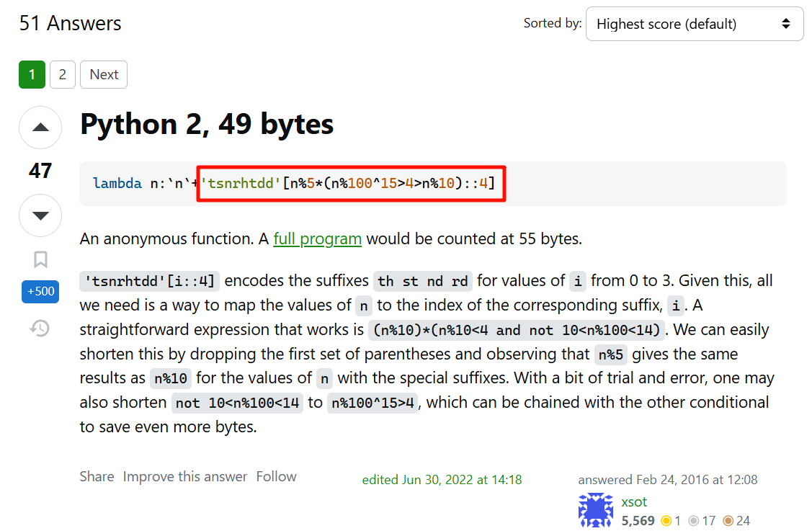Select answers page 1
Screen dimensions: 812x531
32,75
